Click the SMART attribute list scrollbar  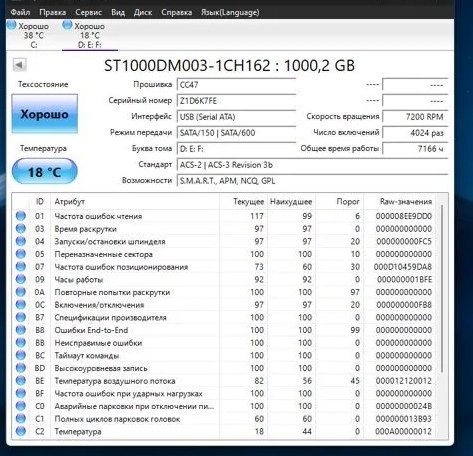442,288
